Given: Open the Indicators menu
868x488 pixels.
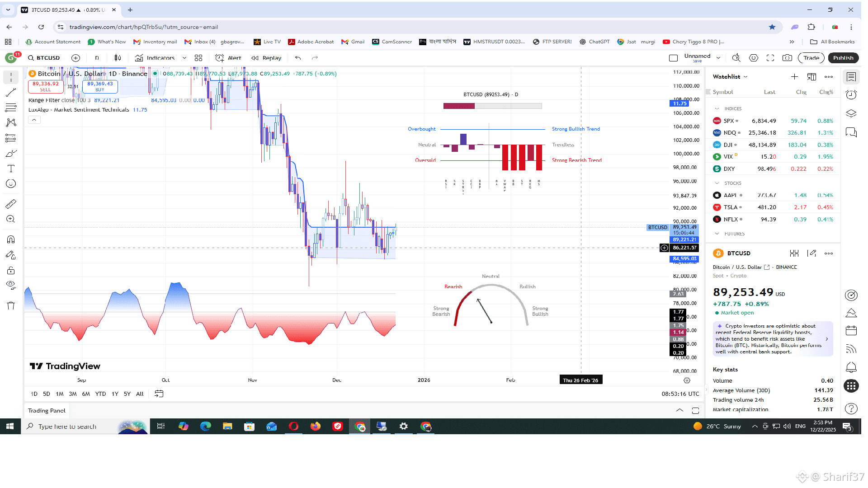Looking at the screenshot, I should (x=155, y=58).
